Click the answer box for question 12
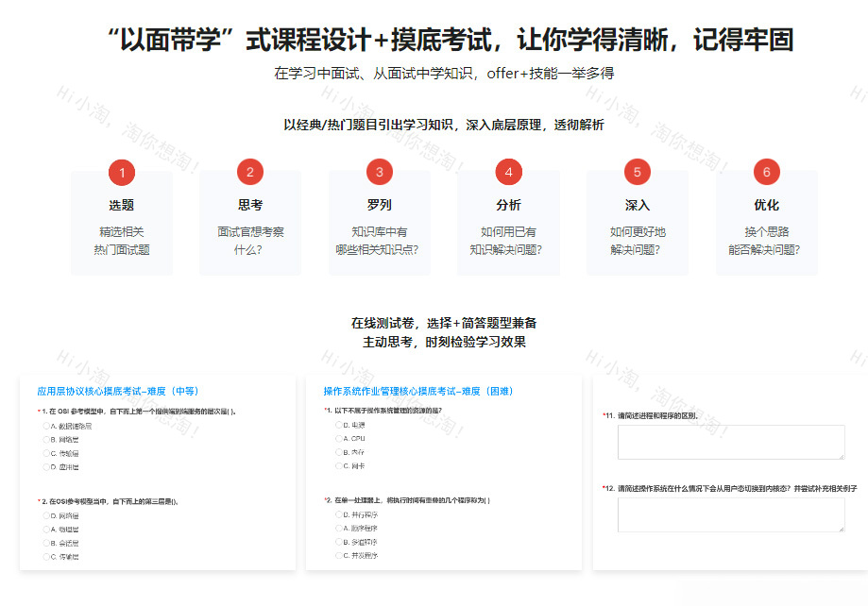 [x=731, y=514]
